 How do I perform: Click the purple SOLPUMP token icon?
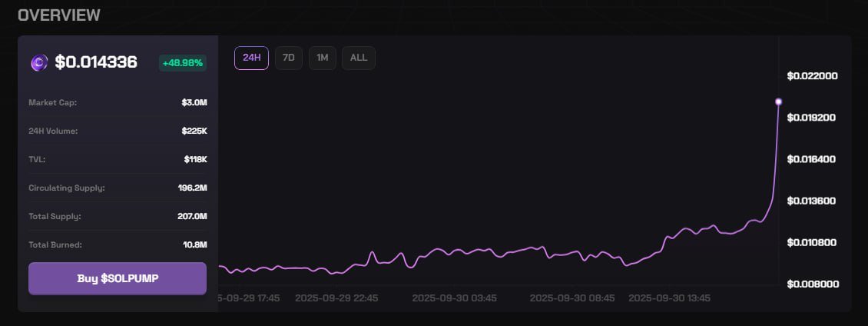coord(38,63)
